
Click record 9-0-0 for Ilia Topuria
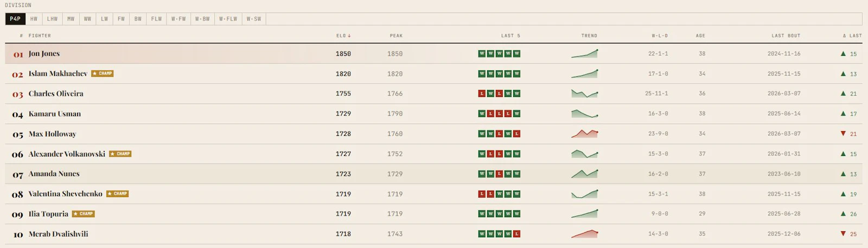coord(660,214)
